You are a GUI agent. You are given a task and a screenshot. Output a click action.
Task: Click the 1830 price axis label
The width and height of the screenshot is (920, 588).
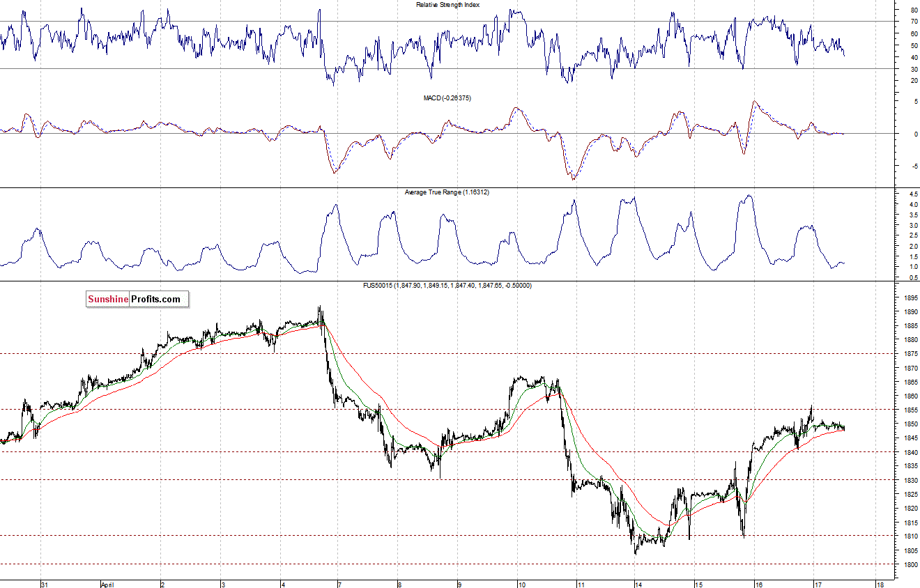click(x=910, y=480)
